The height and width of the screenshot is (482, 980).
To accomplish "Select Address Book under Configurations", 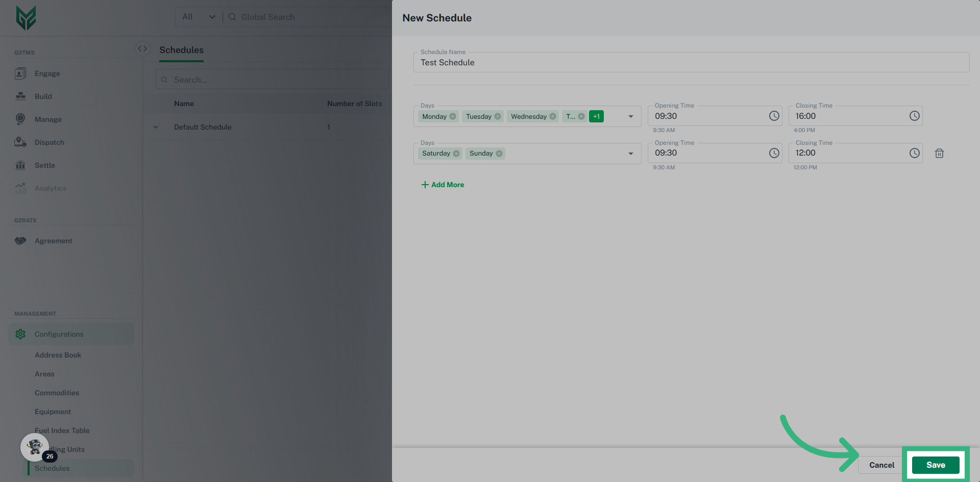I will (58, 355).
